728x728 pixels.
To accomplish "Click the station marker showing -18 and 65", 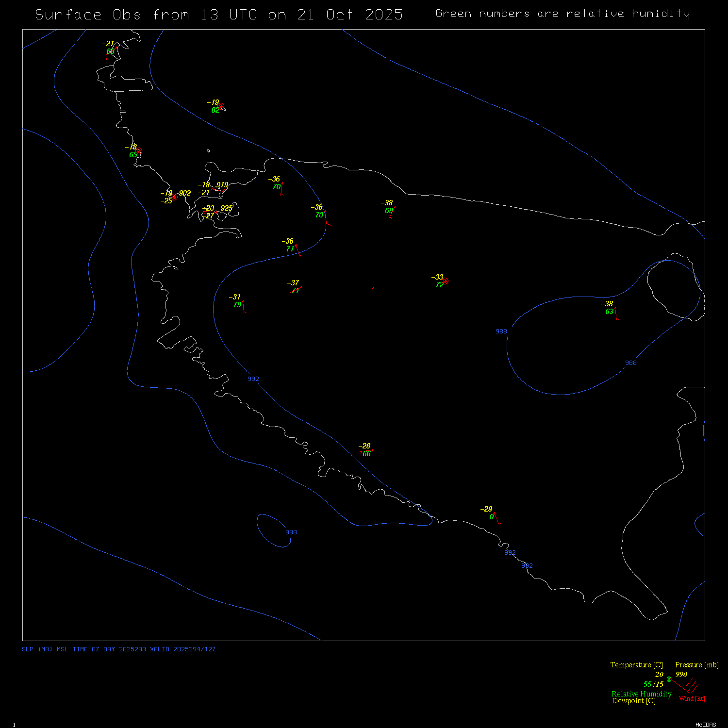I will (x=139, y=151).
